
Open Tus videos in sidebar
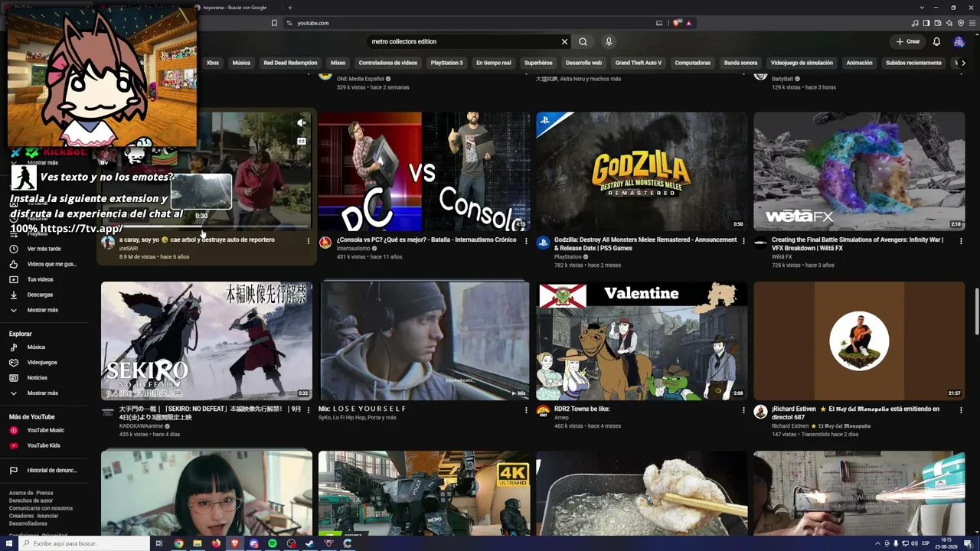click(41, 279)
